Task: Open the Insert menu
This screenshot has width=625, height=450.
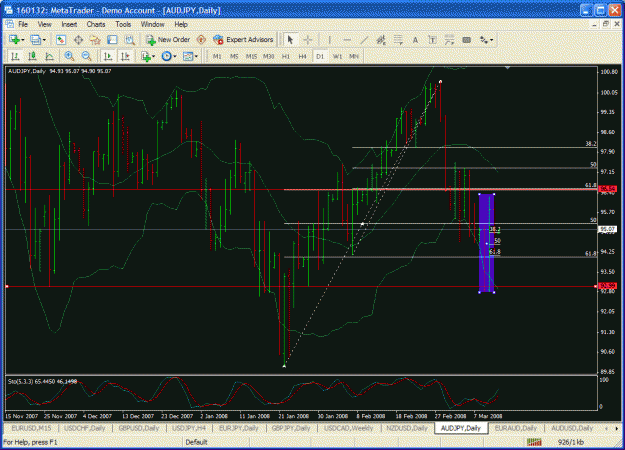Action: 69,24
